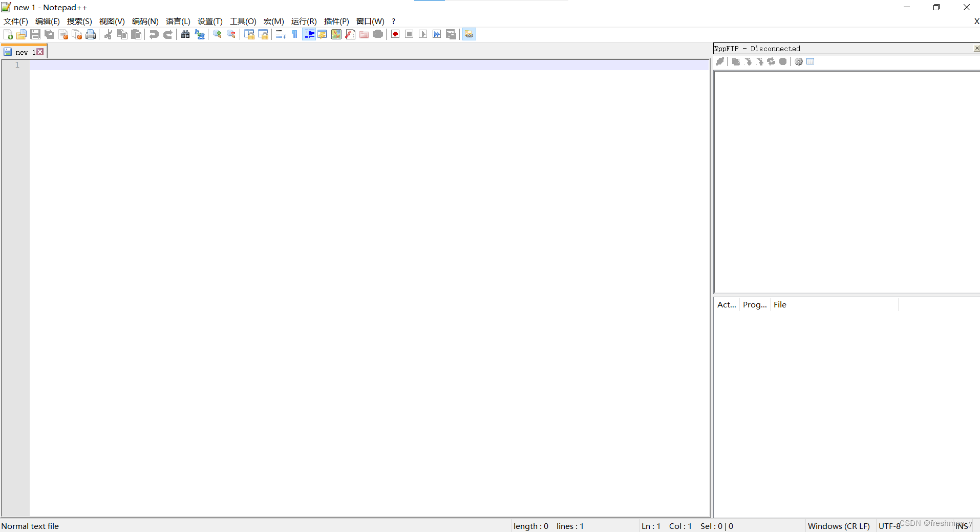980x532 pixels.
Task: Toggle show all characters display
Action: (294, 34)
